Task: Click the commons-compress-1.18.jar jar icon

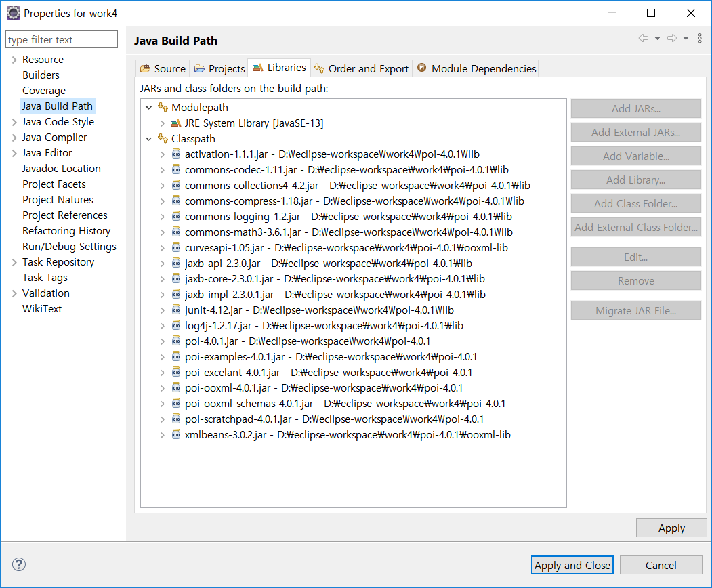Action: (x=176, y=201)
